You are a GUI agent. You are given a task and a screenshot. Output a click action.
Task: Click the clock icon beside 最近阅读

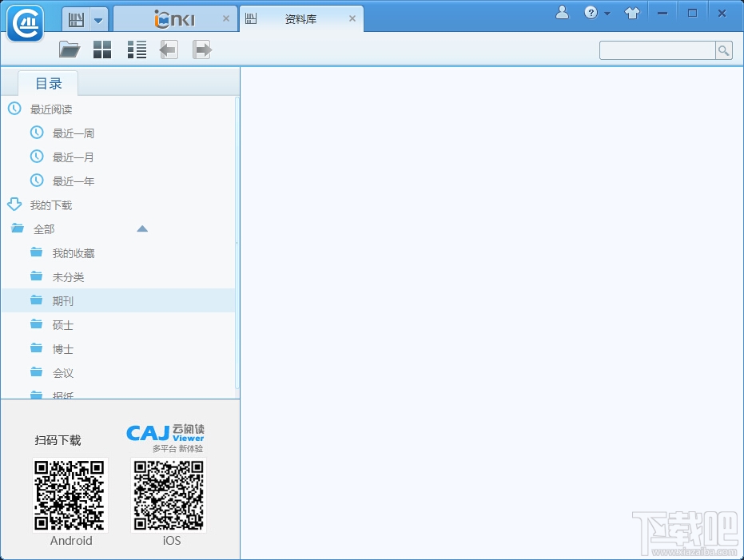[14, 109]
